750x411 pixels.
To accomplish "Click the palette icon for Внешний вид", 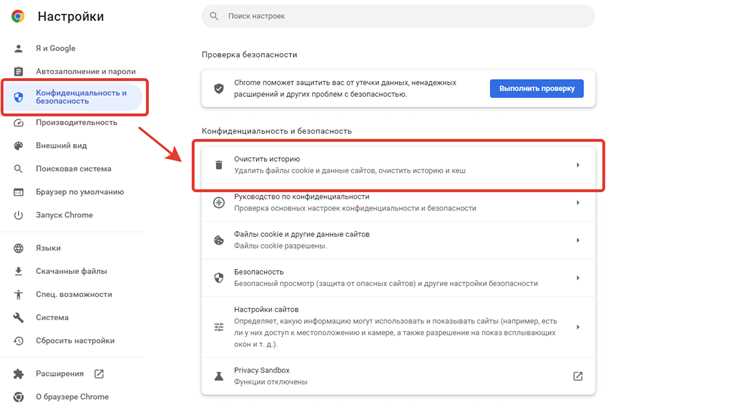I will (x=18, y=145).
